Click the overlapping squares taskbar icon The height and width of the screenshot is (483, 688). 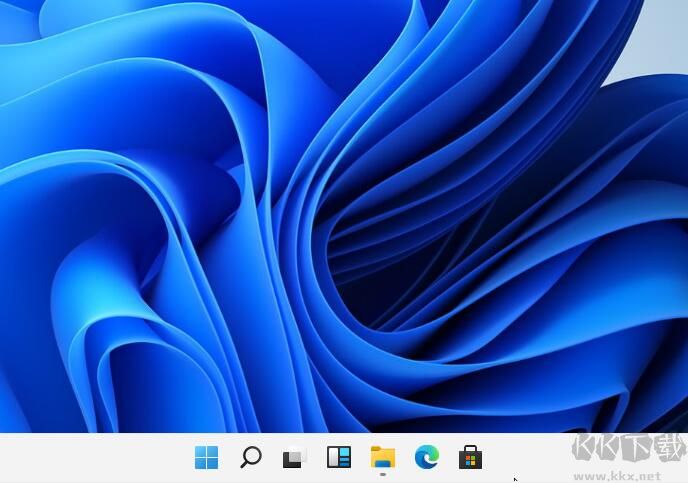[x=294, y=458]
